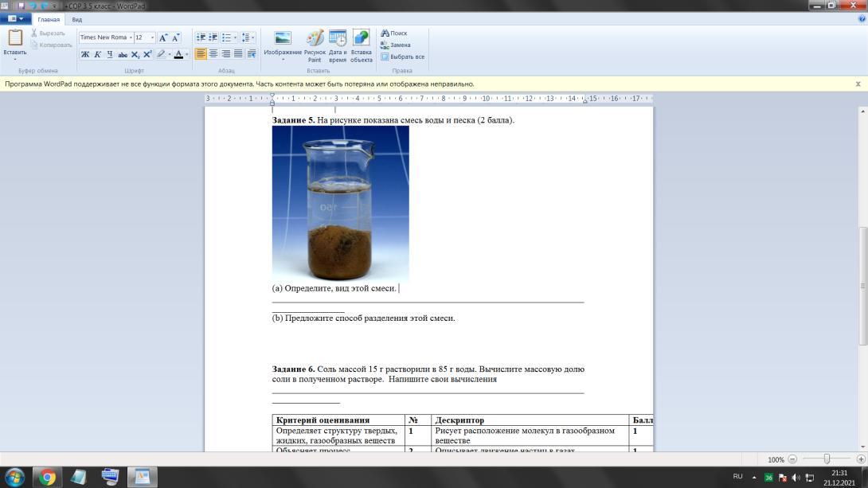Screen dimensions: 868x488
Task: Click the ruler right indent marker
Action: 585,100
